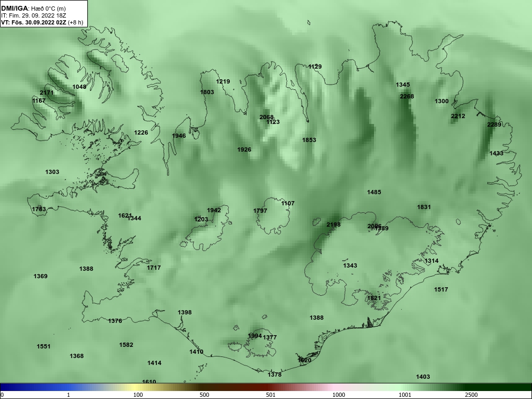532x399 pixels.
Task: Click the 2500 label on the color scale
Action: (471, 395)
